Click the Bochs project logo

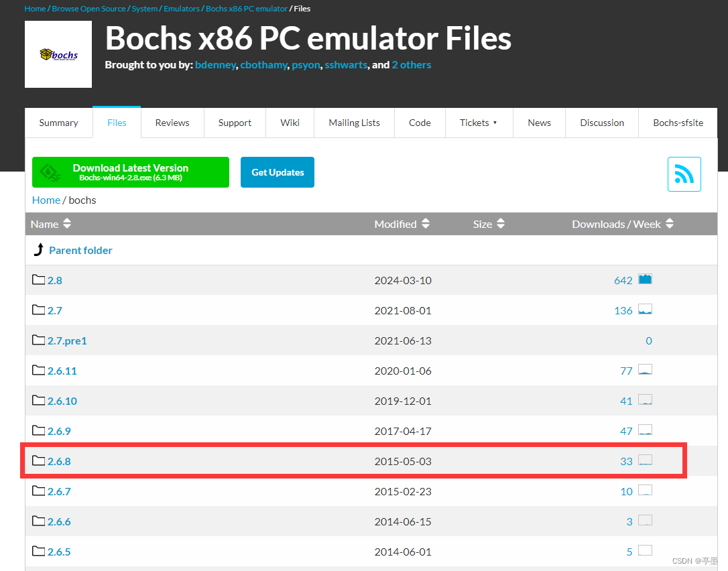[x=58, y=54]
